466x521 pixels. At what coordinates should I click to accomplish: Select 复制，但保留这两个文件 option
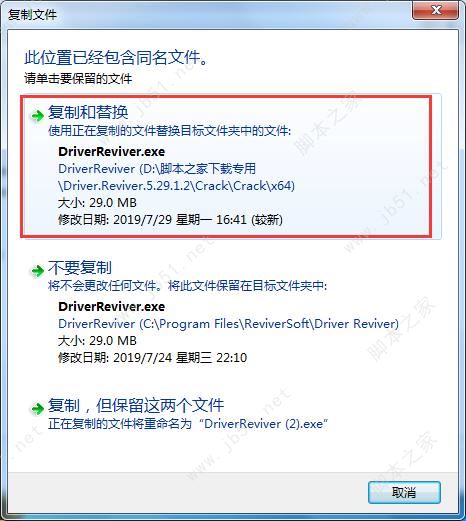point(136,405)
